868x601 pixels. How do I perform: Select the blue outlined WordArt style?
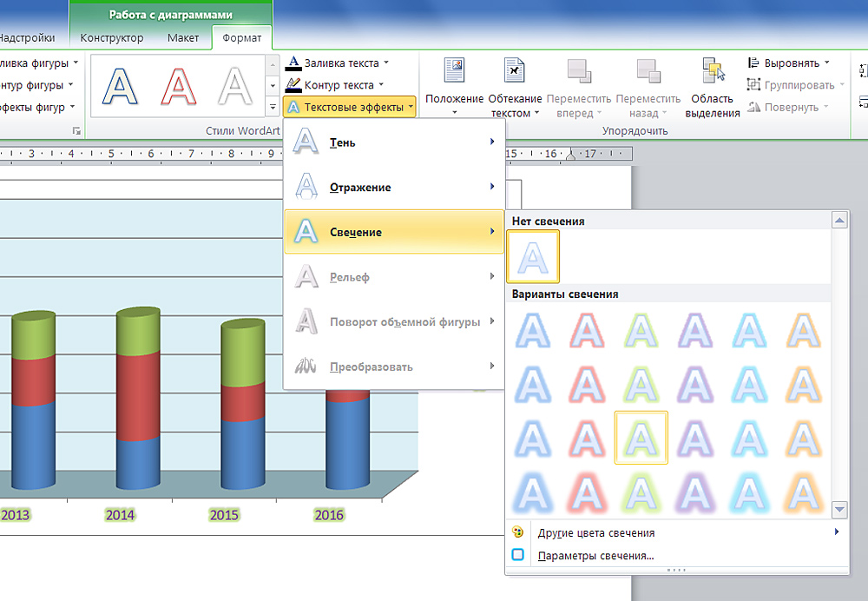(x=121, y=85)
